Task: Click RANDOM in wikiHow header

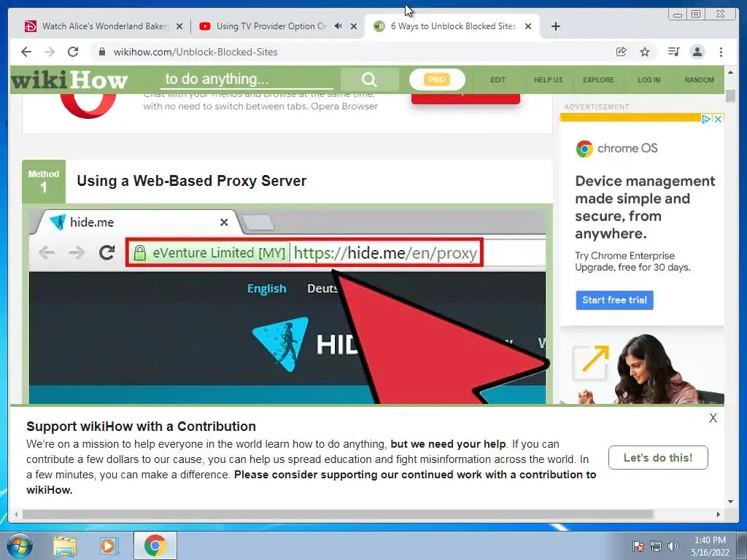Action: [x=700, y=80]
